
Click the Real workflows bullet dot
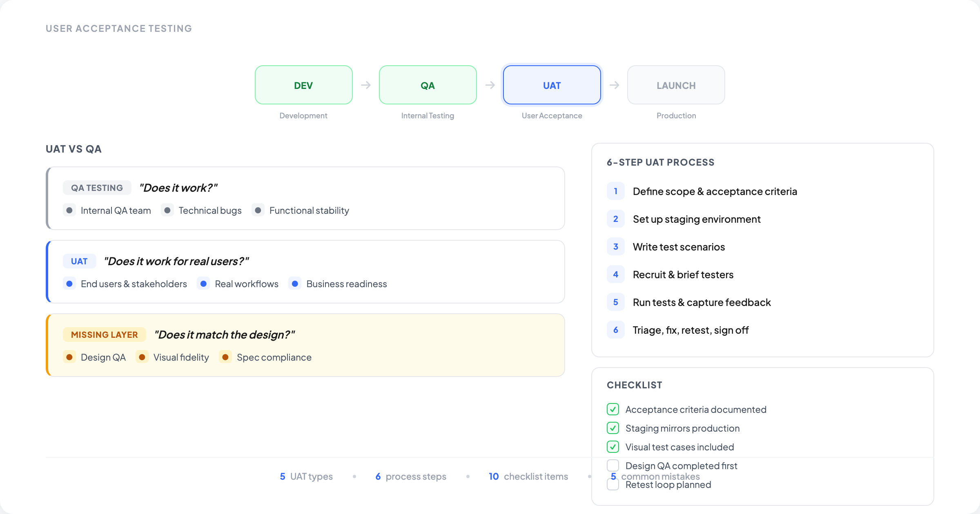203,284
